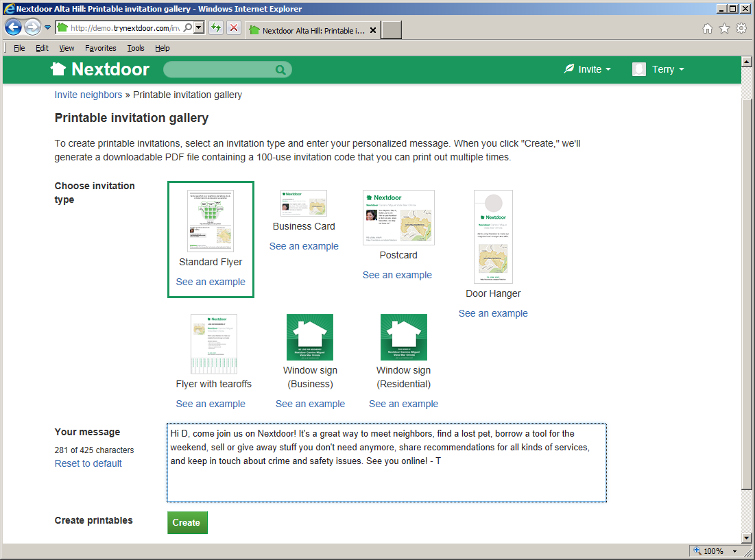Open the zoom level dropdown arrow
Viewport: 755px width, 560px height.
[x=734, y=551]
